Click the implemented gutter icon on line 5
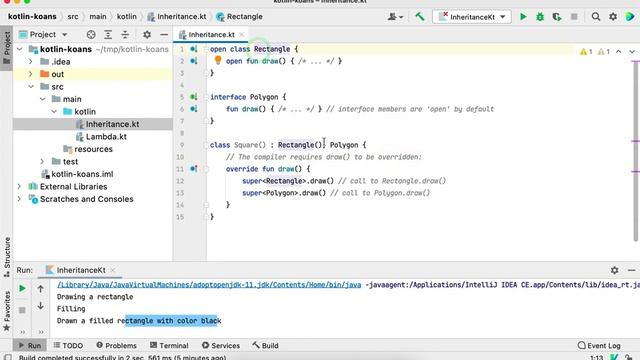The width and height of the screenshot is (640, 360). coord(194,97)
